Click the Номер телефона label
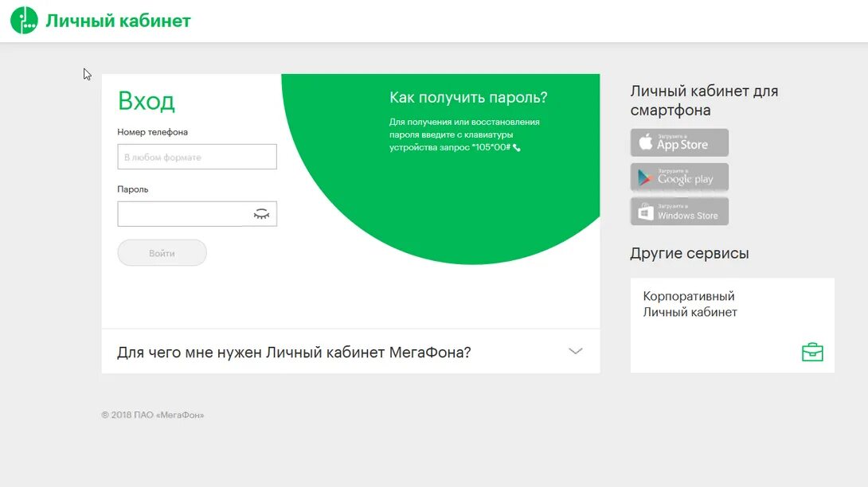 152,132
